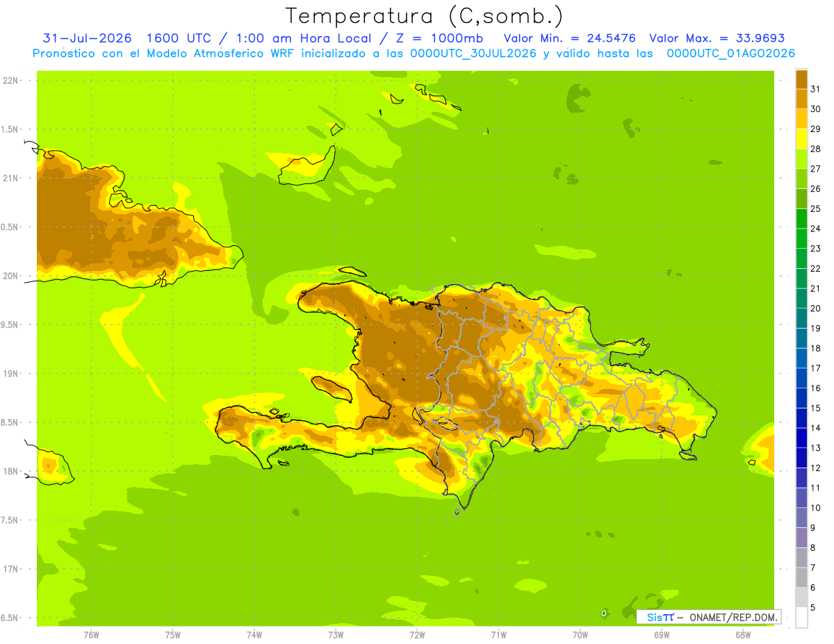Select the white swatch below label 5
The height and width of the screenshot is (644, 834).
tap(801, 618)
